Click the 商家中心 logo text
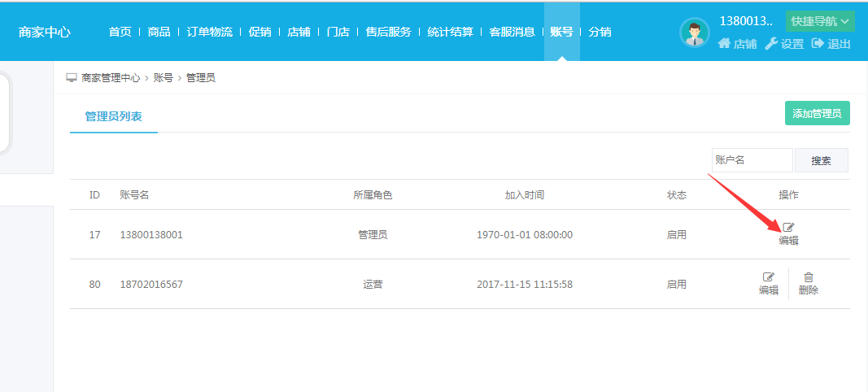Image resolution: width=868 pixels, height=392 pixels. (45, 32)
